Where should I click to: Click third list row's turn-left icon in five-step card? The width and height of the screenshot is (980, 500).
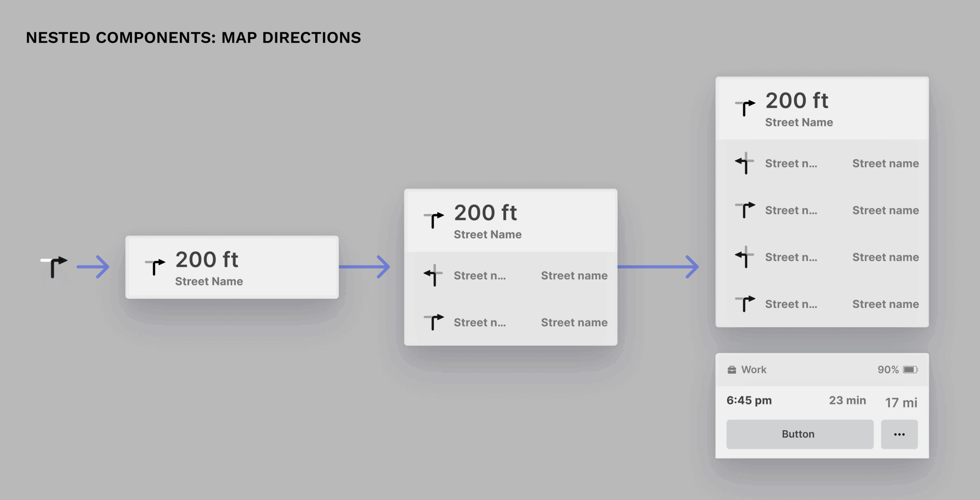pyautogui.click(x=744, y=257)
